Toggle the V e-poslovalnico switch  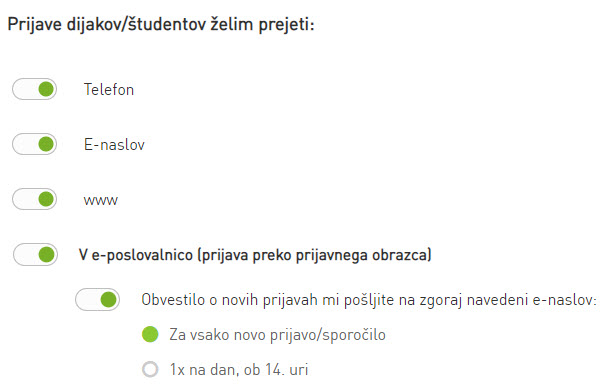[35, 254]
